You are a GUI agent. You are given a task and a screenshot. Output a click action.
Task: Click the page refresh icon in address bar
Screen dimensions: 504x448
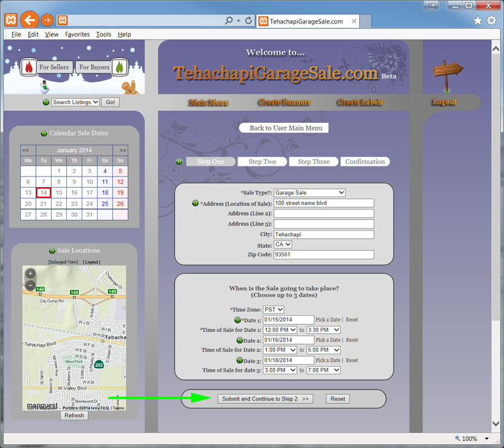(248, 21)
